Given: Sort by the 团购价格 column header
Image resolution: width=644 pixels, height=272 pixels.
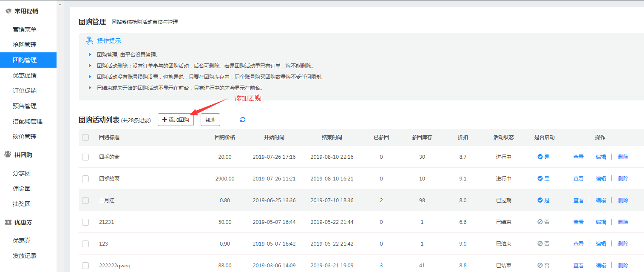Looking at the screenshot, I should coord(224,137).
